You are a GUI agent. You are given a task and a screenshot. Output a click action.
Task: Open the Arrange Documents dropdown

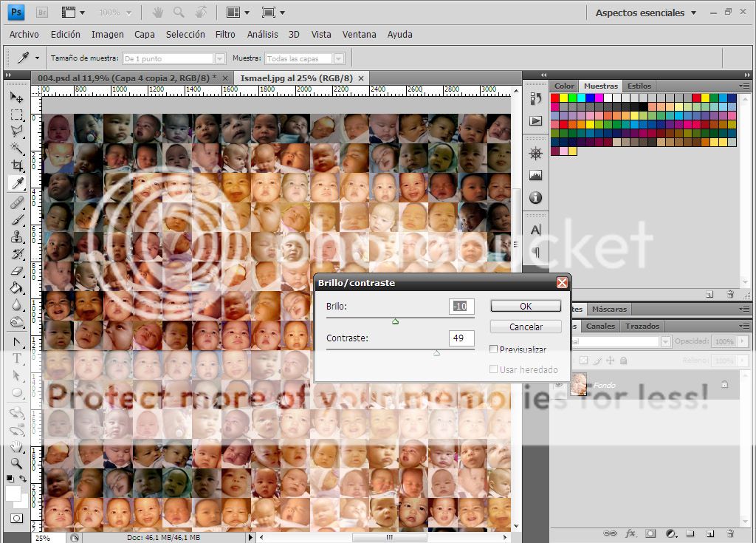(x=238, y=13)
